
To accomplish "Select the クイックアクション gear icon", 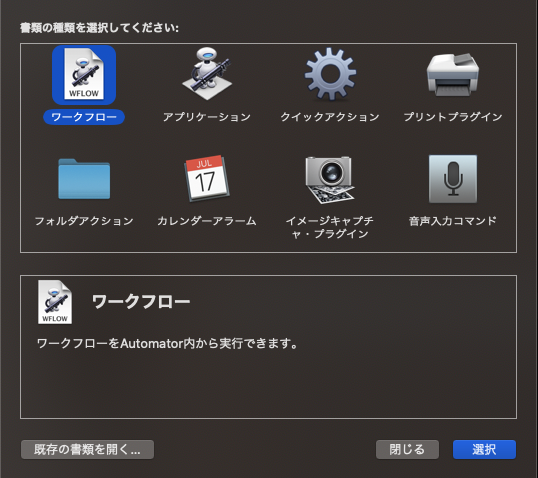I will coord(330,74).
